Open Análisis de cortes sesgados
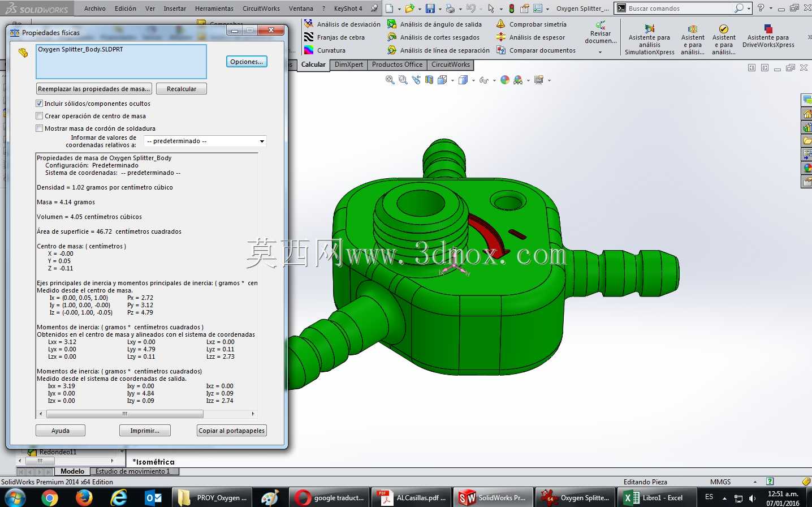 (x=434, y=37)
